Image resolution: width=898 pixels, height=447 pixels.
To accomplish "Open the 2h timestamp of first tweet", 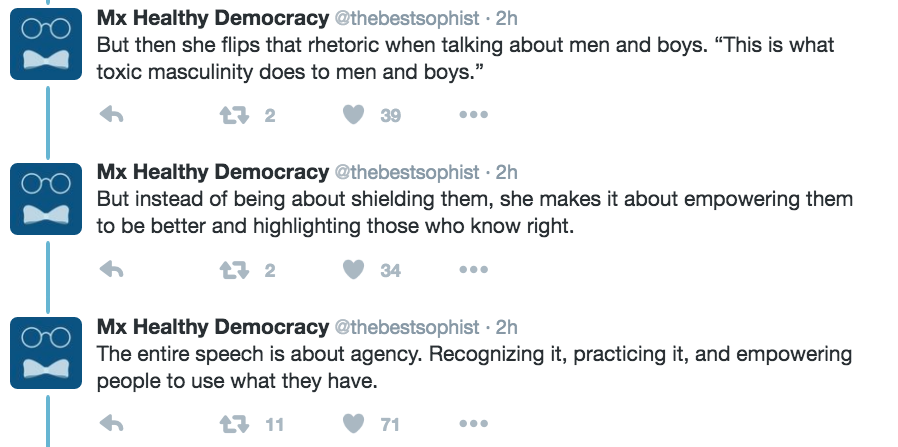I will (x=507, y=18).
